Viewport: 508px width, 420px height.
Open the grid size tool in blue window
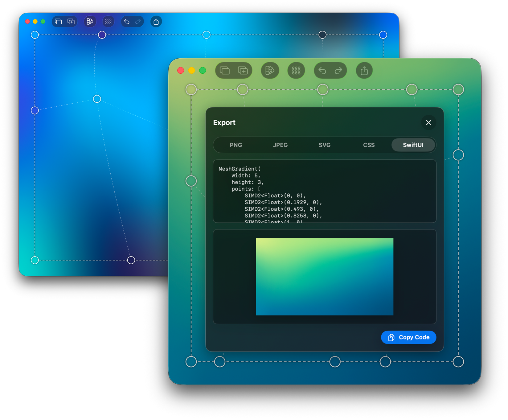point(108,22)
